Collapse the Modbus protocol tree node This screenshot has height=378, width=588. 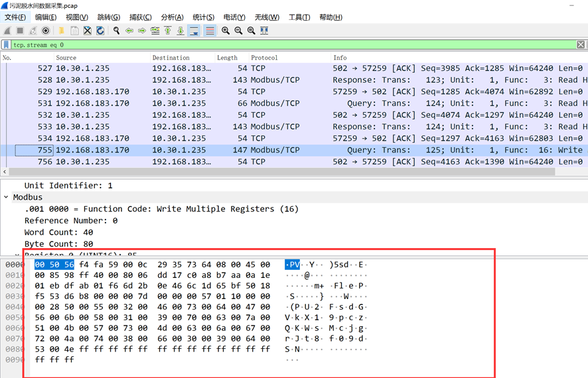point(7,197)
